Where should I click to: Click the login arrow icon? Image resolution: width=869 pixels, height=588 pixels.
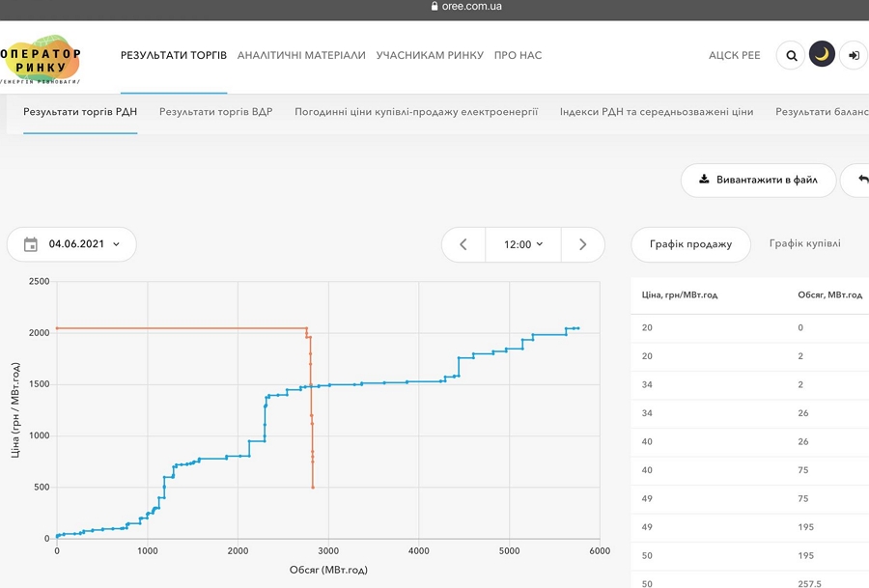[x=854, y=55]
